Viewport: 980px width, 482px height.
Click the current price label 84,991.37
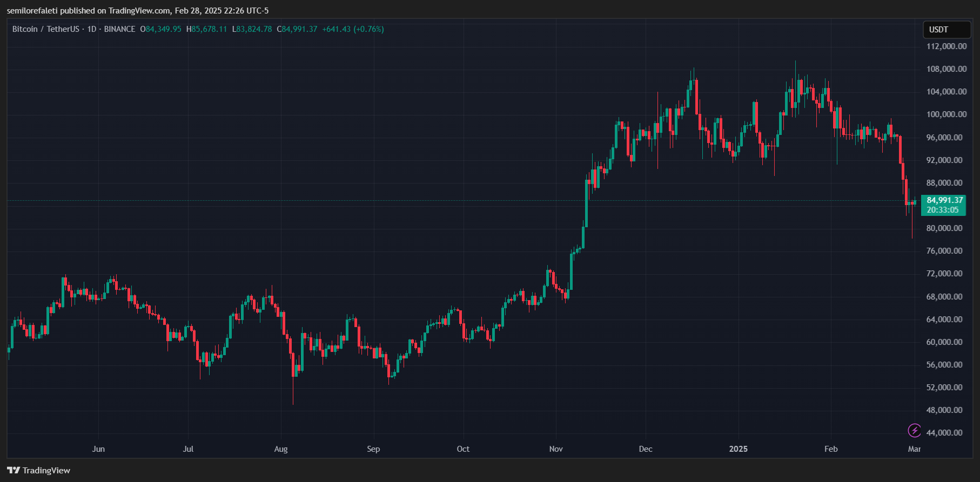click(945, 200)
